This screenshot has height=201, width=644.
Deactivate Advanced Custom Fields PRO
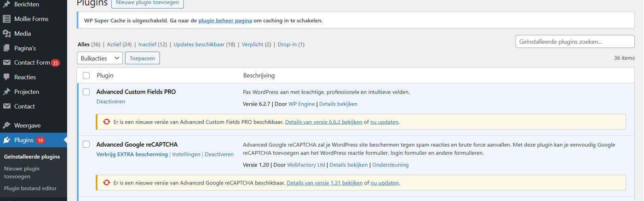pos(111,101)
